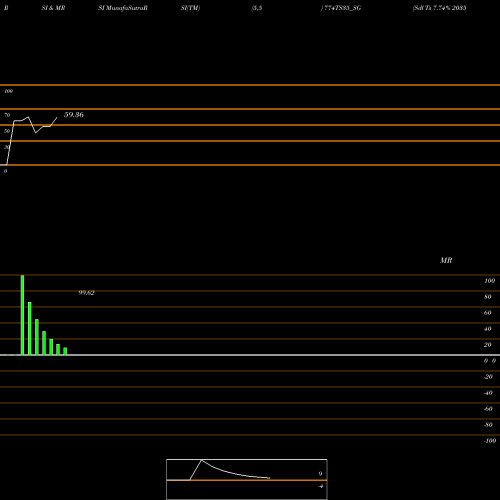Click the MR axis label -100
Viewport: 500px width, 500px height.
pos(490,441)
